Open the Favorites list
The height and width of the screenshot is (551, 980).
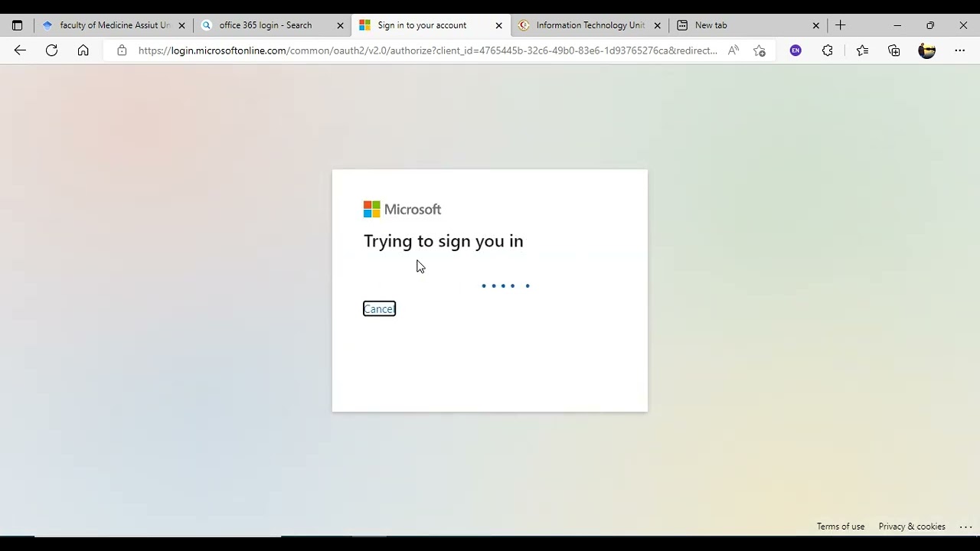862,51
